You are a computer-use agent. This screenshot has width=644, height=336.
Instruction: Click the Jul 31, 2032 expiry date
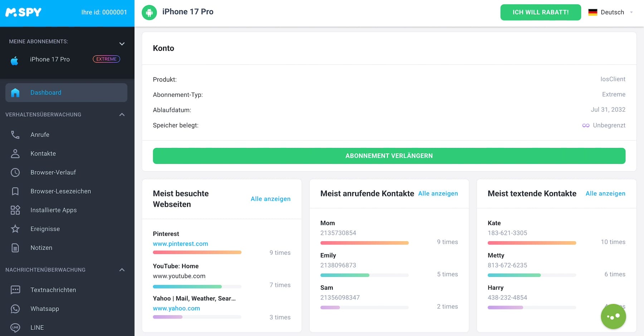click(608, 110)
